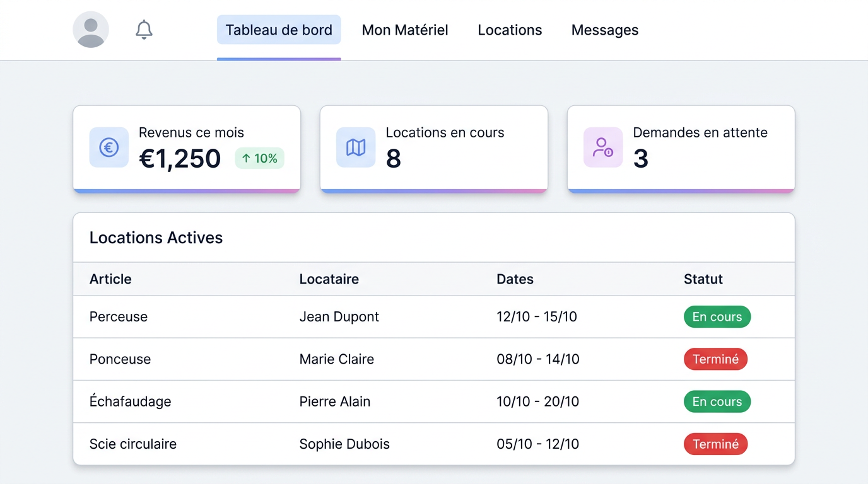Click the Demandes en attente label
868x484 pixels.
coord(700,132)
